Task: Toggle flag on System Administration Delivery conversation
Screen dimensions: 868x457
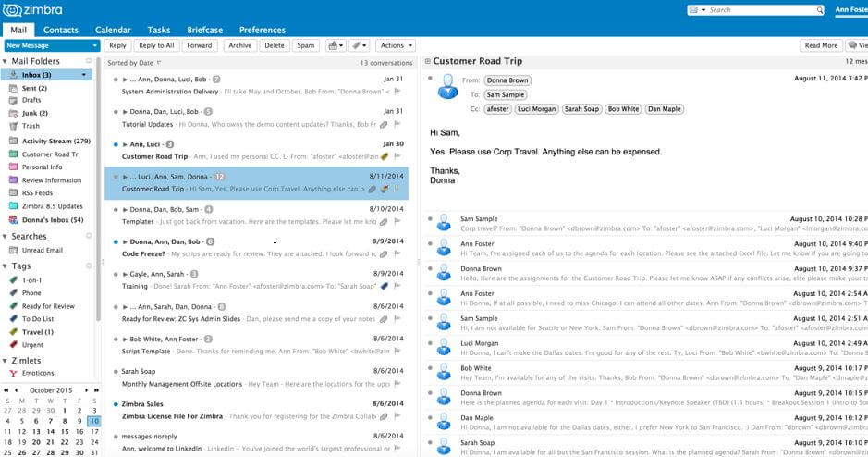Action: (x=397, y=92)
